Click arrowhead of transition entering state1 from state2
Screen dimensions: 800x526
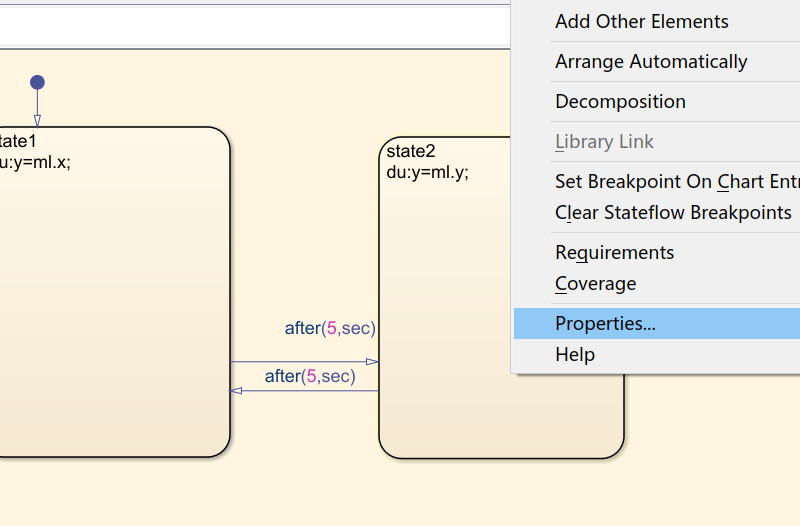tap(237, 390)
